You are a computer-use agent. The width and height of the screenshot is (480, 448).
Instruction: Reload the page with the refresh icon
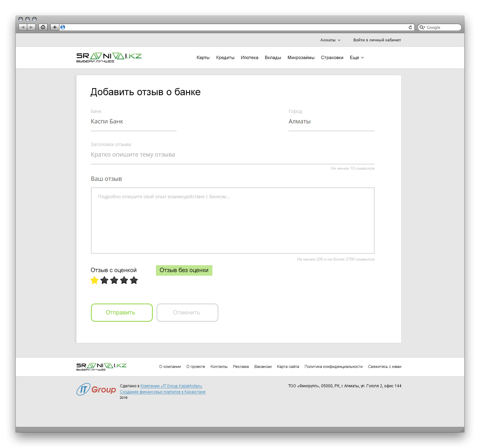410,27
